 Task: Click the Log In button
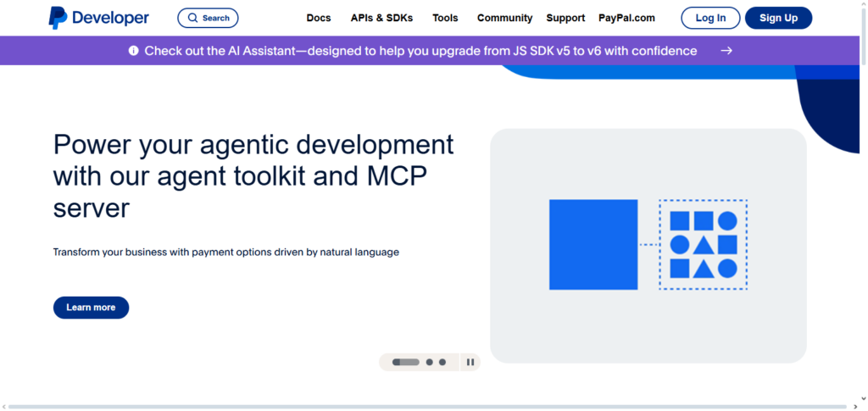pos(710,18)
